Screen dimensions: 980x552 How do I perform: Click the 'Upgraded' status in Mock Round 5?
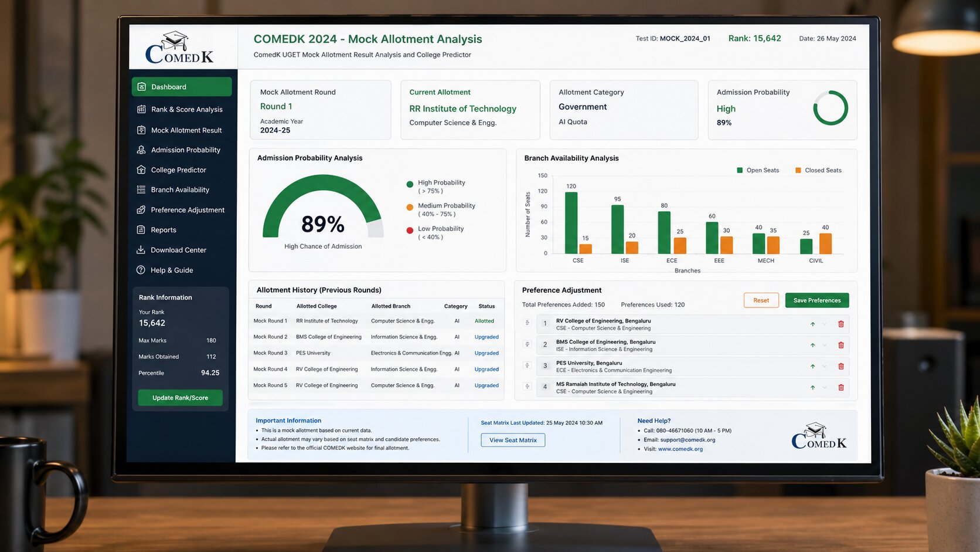(486, 385)
